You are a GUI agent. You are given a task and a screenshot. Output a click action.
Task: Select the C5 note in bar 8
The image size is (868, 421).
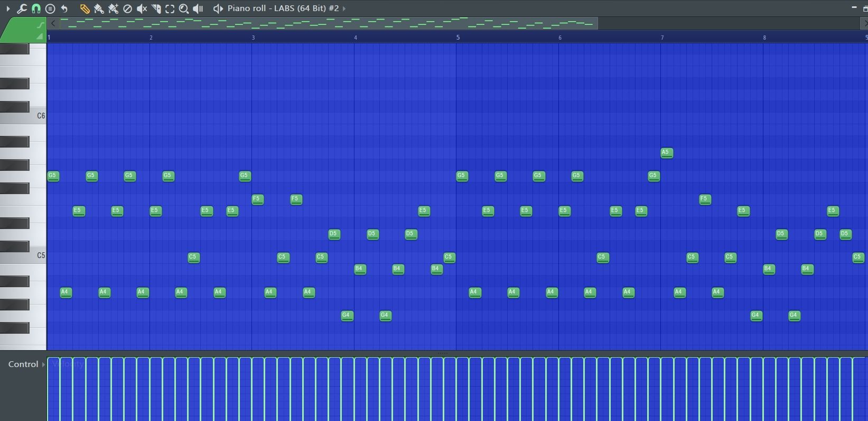click(x=858, y=258)
